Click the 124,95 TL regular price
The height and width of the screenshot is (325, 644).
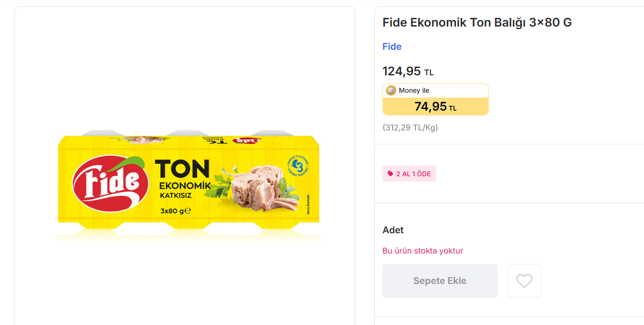[x=408, y=71]
